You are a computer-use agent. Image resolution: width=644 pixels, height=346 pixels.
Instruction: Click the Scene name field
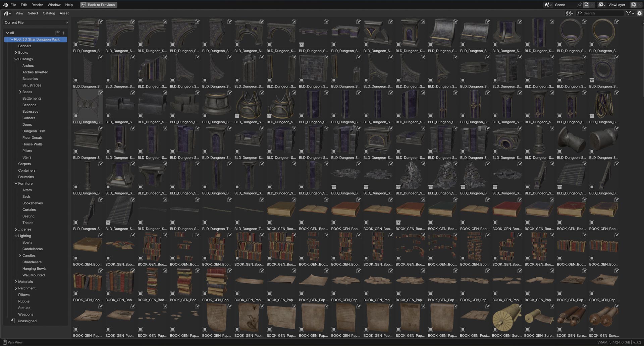[565, 5]
